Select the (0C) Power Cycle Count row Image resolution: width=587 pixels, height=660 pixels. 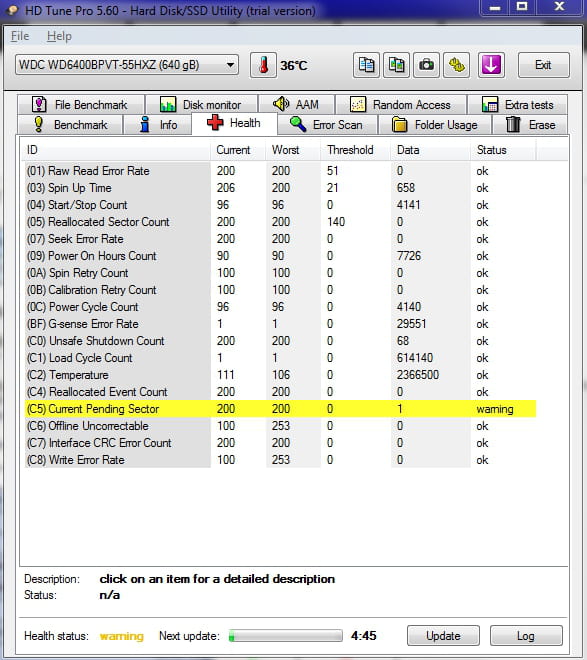(x=280, y=307)
